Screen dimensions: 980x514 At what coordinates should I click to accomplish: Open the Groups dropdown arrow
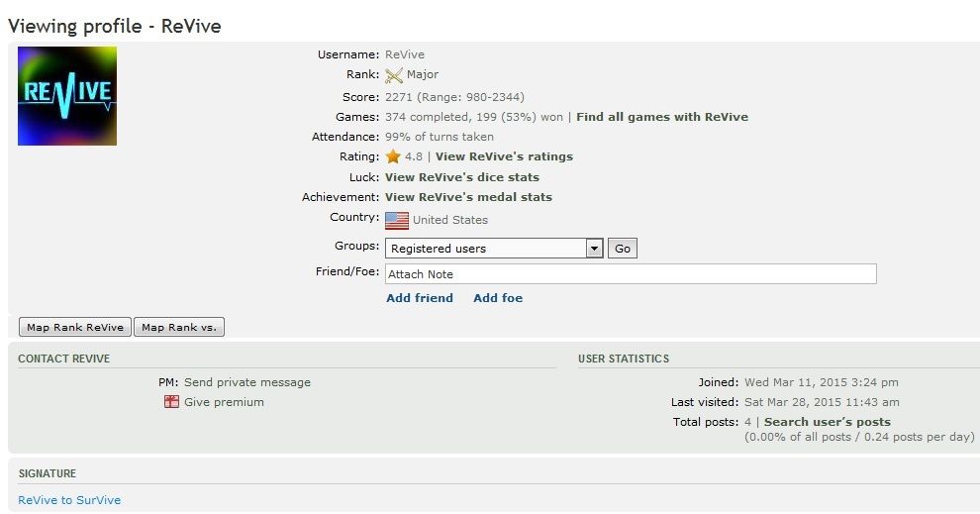tap(594, 249)
